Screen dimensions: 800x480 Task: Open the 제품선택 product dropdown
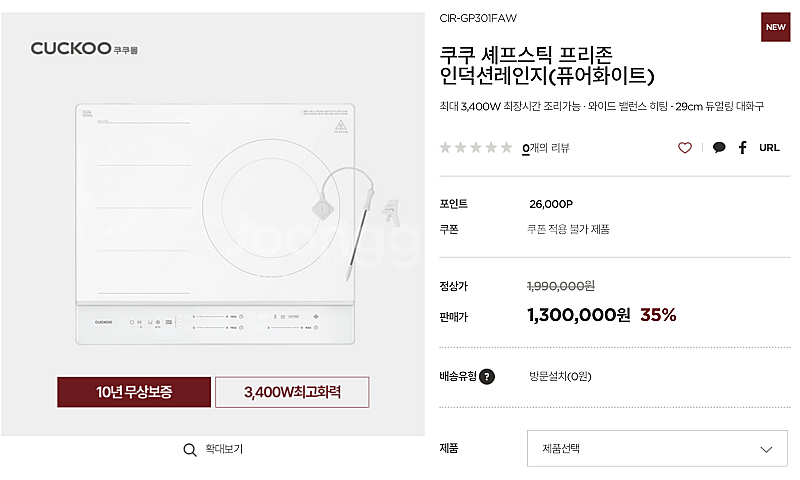657,449
